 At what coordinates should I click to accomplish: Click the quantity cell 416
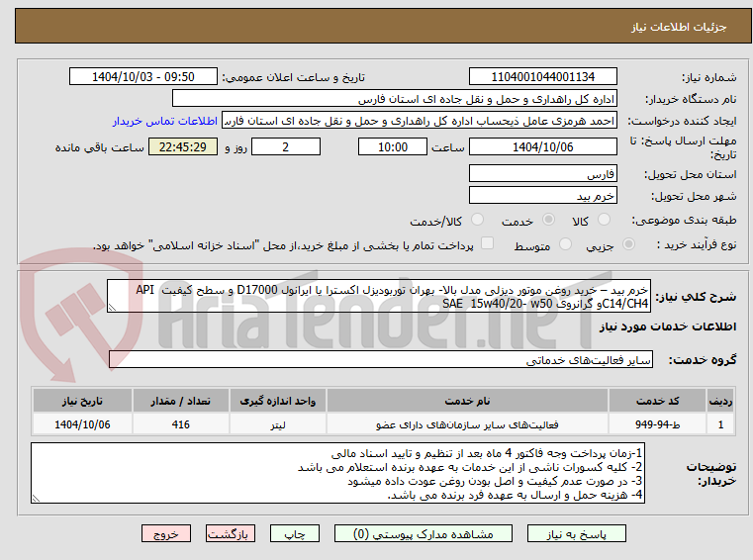tap(180, 424)
